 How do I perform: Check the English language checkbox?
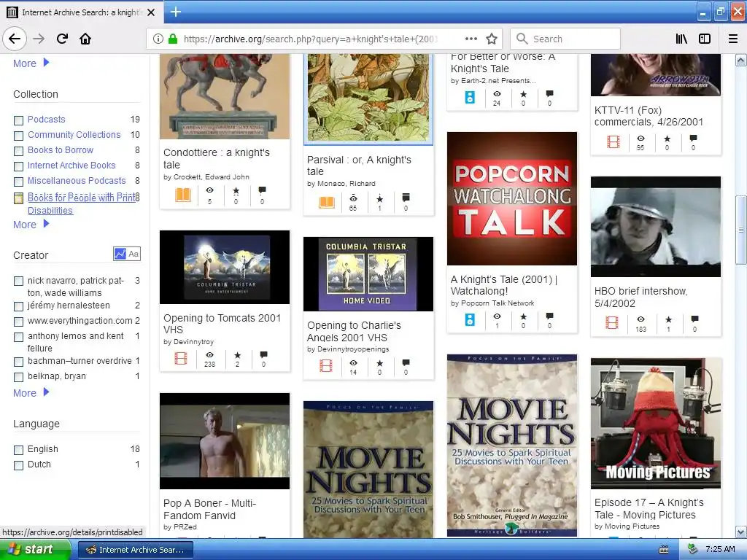pyautogui.click(x=18, y=450)
